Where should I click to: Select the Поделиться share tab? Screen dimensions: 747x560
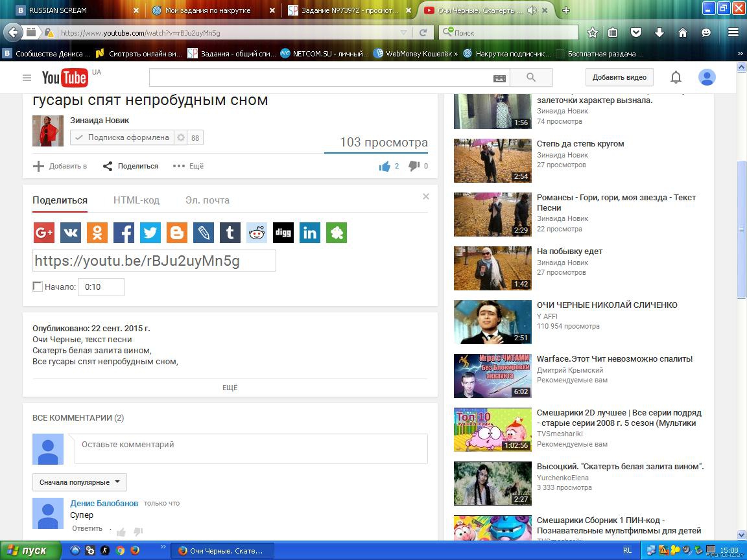click(60, 200)
